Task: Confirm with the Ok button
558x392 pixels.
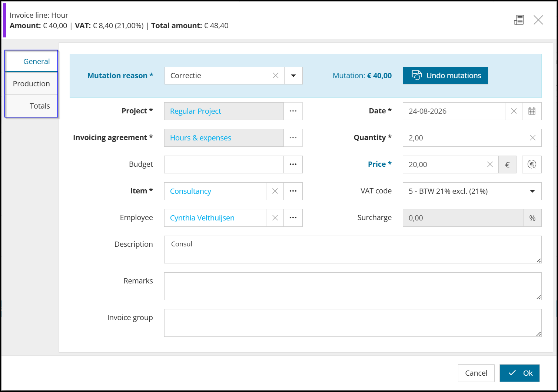Action: 519,373
